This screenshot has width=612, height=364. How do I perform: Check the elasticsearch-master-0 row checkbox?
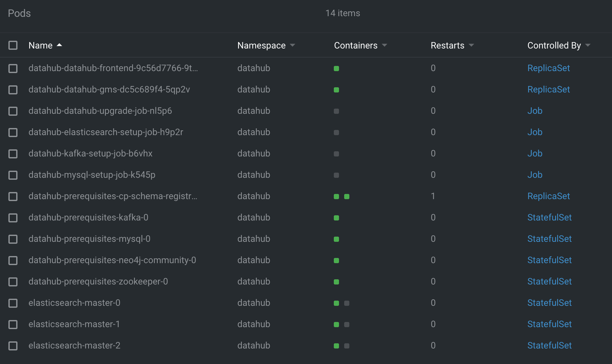13,303
